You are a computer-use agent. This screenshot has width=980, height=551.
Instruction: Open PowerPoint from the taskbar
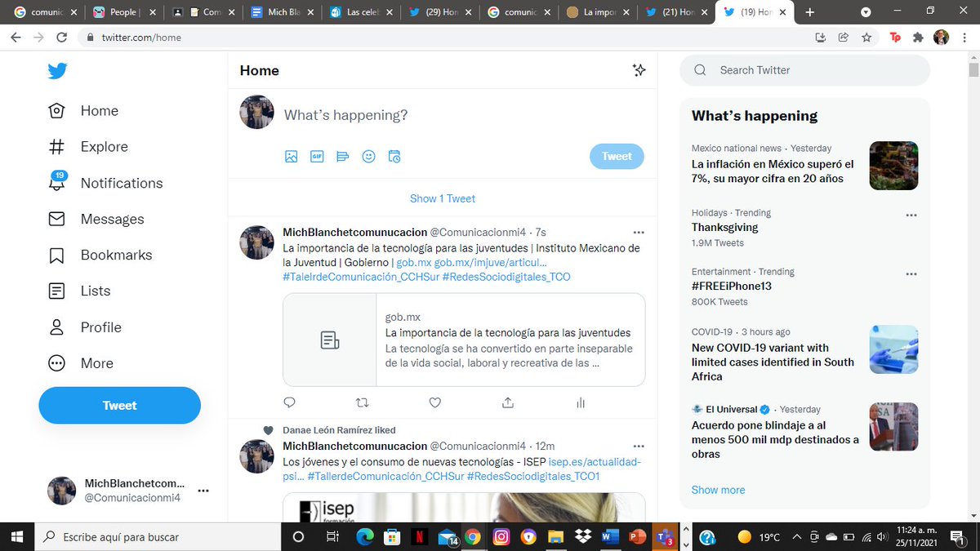638,537
